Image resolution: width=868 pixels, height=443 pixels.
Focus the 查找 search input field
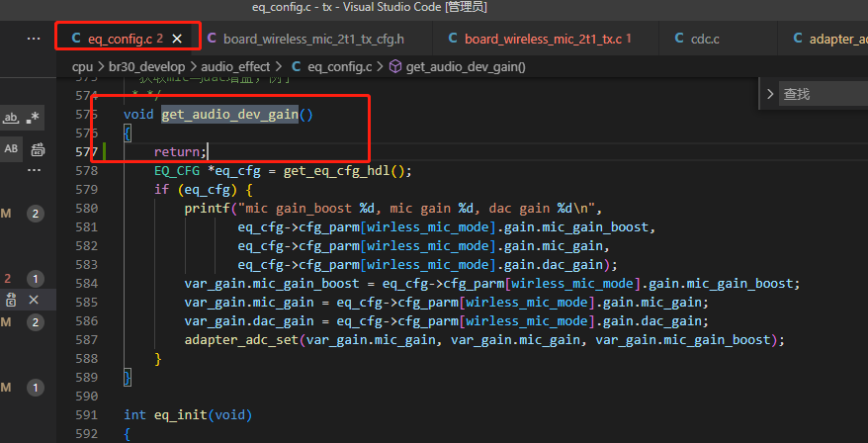[x=824, y=94]
